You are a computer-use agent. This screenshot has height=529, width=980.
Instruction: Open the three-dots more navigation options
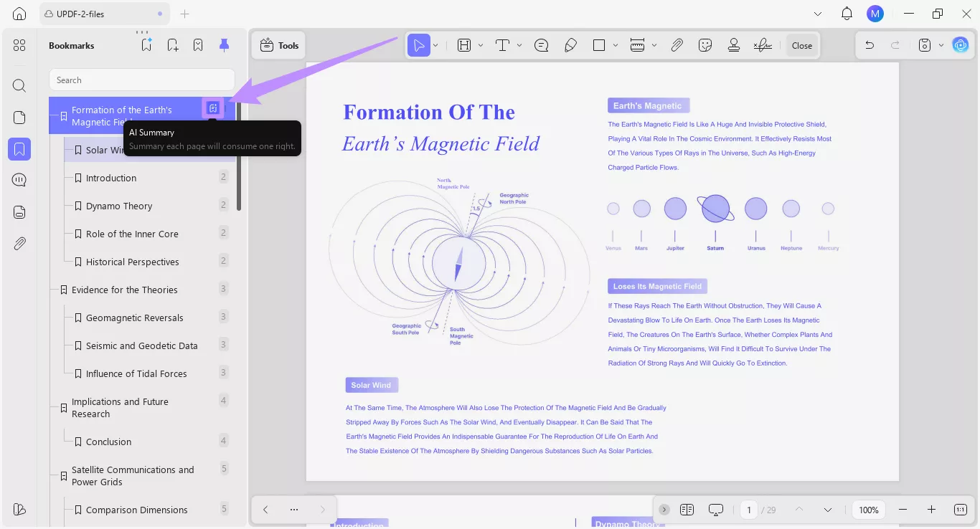pyautogui.click(x=294, y=510)
